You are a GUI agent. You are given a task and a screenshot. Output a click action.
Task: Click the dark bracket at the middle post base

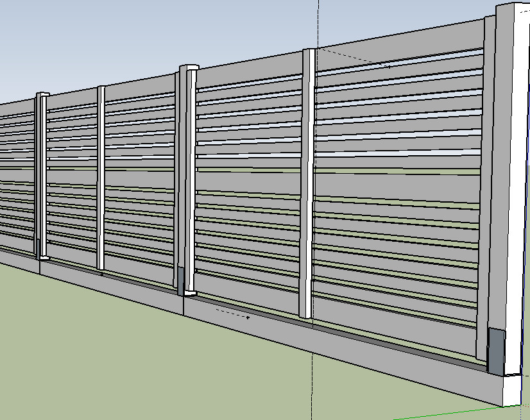pyautogui.click(x=181, y=280)
